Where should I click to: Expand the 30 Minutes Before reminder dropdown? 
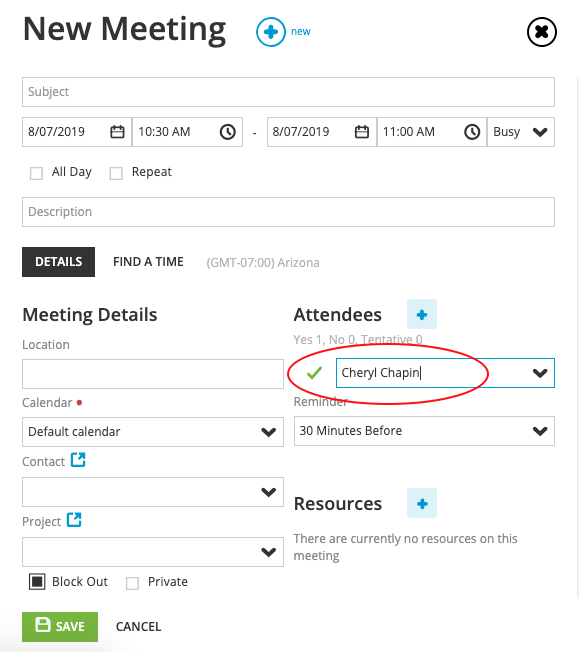pos(424,431)
